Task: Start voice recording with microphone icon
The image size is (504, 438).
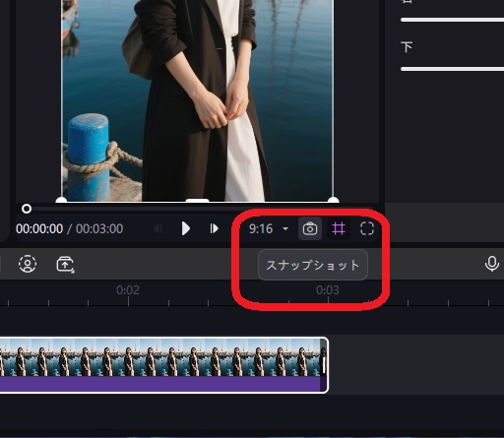Action: coord(492,264)
